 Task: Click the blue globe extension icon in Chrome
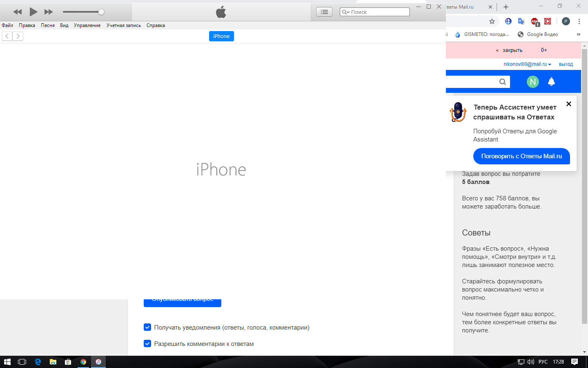click(508, 21)
